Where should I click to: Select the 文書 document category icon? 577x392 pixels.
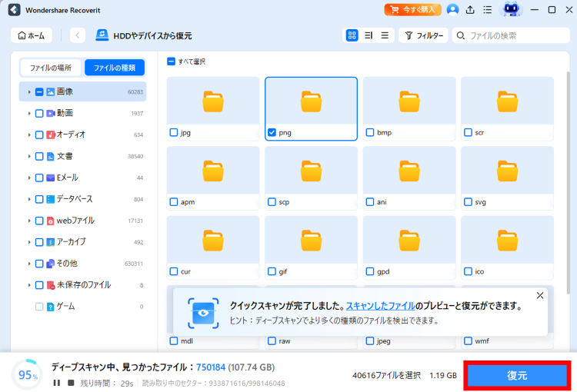coord(51,156)
